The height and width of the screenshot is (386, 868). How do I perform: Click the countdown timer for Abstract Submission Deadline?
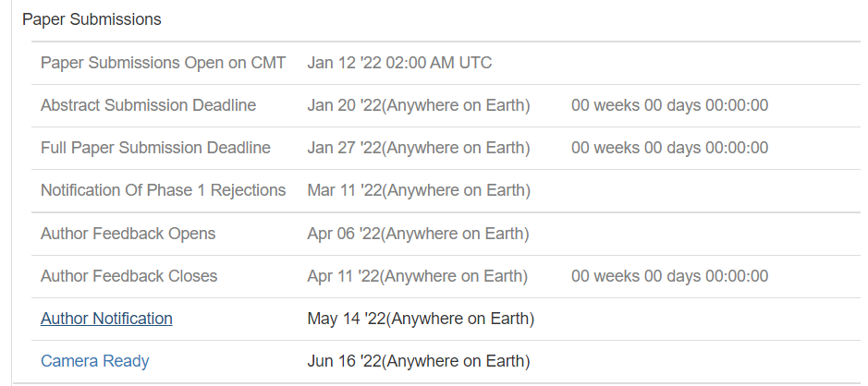pos(669,105)
